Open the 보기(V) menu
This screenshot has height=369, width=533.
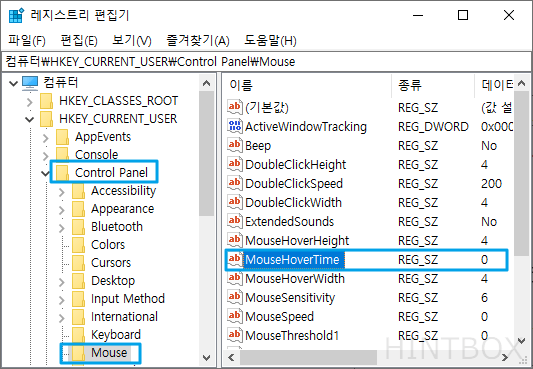[132, 41]
